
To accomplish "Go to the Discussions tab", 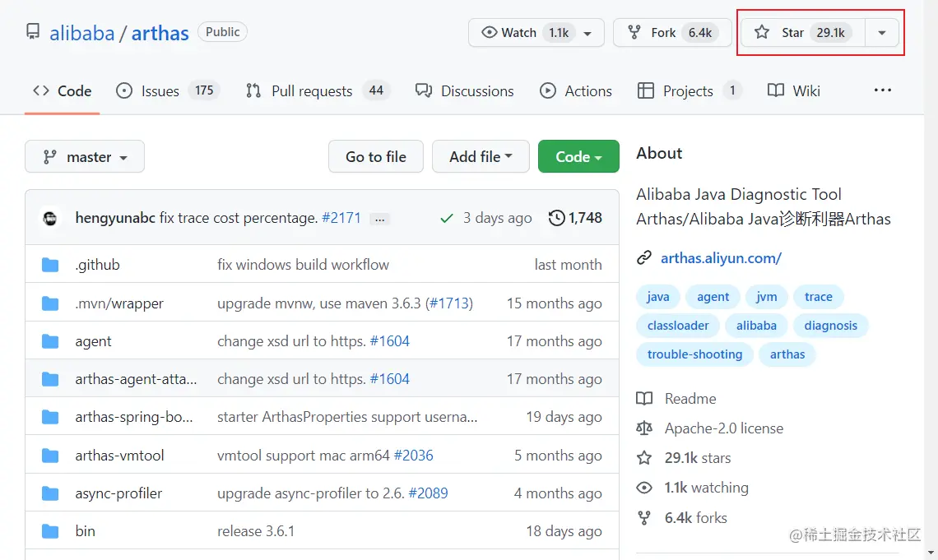I will [x=465, y=90].
